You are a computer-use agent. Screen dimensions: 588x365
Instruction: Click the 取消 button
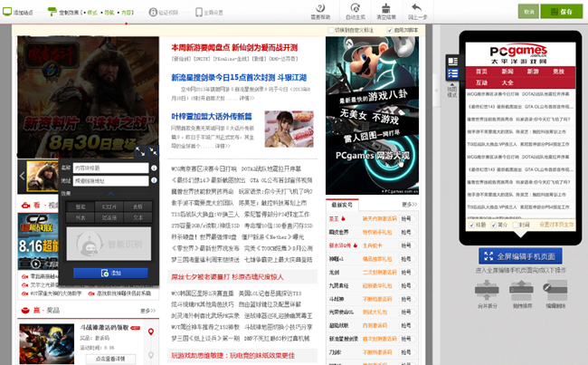[x=528, y=12]
